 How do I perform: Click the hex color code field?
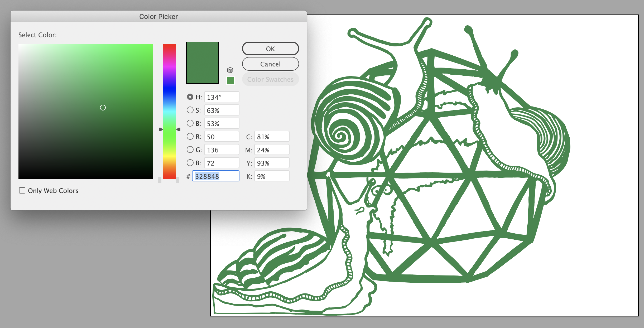(216, 176)
